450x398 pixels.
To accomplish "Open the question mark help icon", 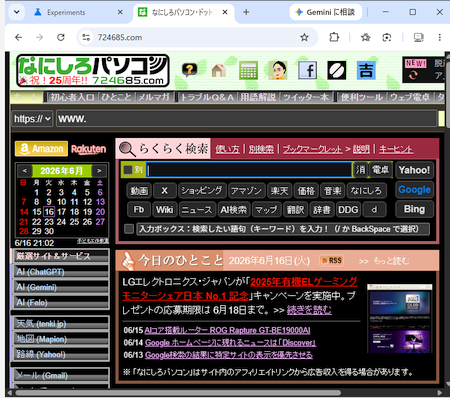I will click(189, 70).
